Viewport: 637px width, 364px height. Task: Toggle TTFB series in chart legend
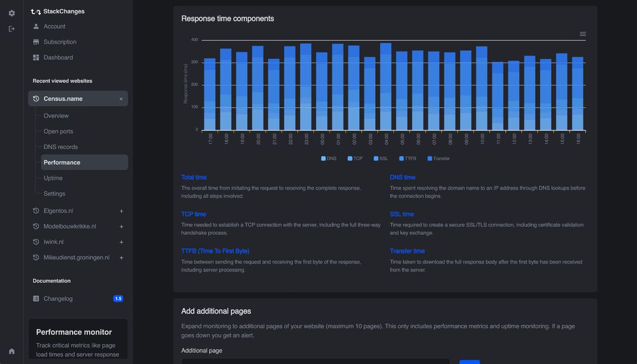point(408,158)
